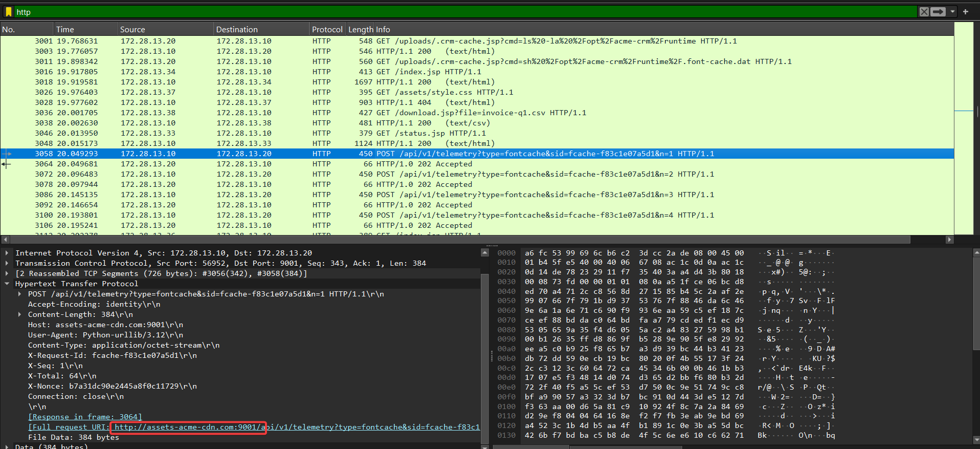Select packet 3036 GET download.jsp invoice-q1.csv

pos(477,113)
